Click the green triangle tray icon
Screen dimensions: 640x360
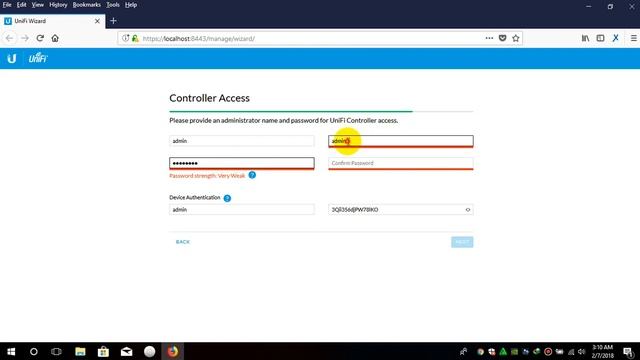(x=503, y=351)
